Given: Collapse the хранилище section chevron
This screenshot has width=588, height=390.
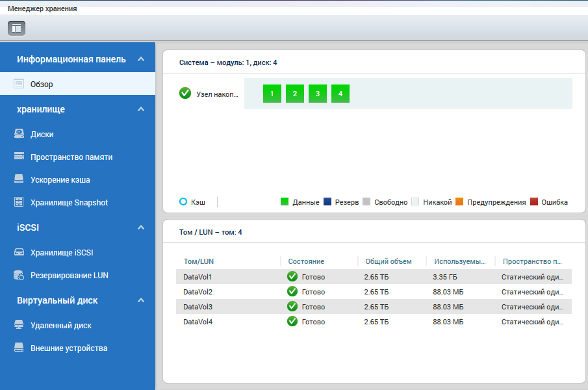Looking at the screenshot, I should click(x=141, y=109).
